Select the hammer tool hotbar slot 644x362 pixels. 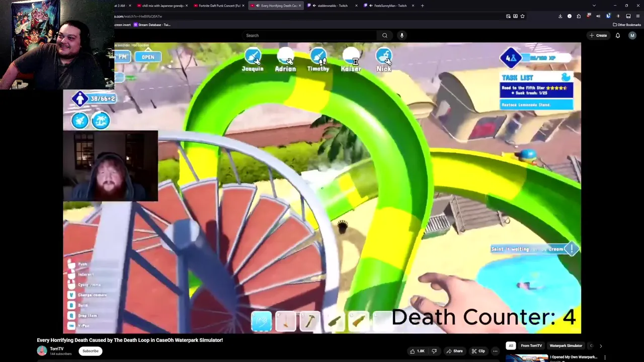[309, 322]
